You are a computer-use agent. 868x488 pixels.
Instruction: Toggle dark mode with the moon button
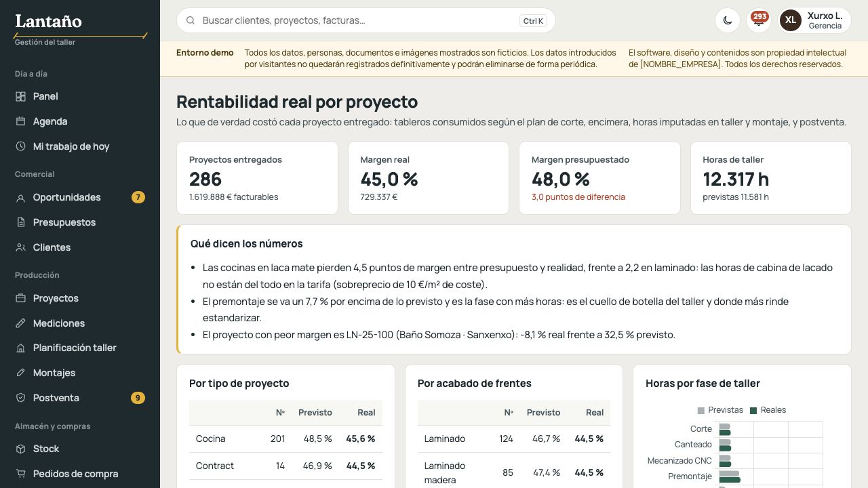coord(728,20)
